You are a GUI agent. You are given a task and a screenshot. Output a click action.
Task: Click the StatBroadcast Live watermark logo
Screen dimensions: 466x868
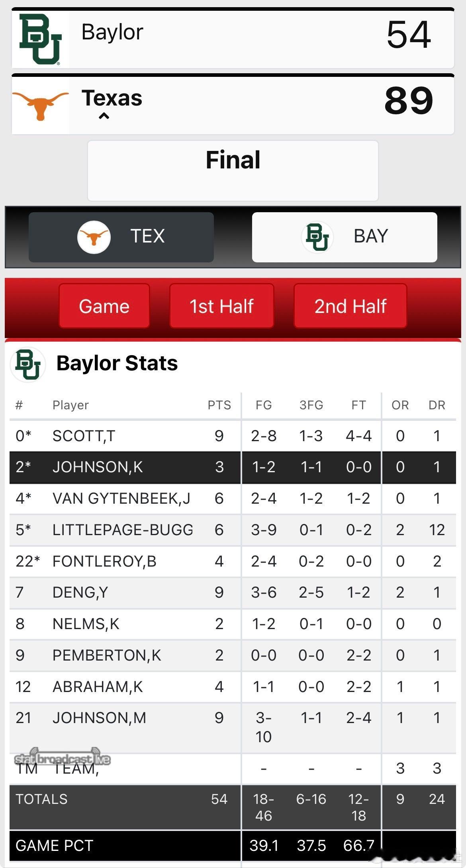click(x=62, y=758)
